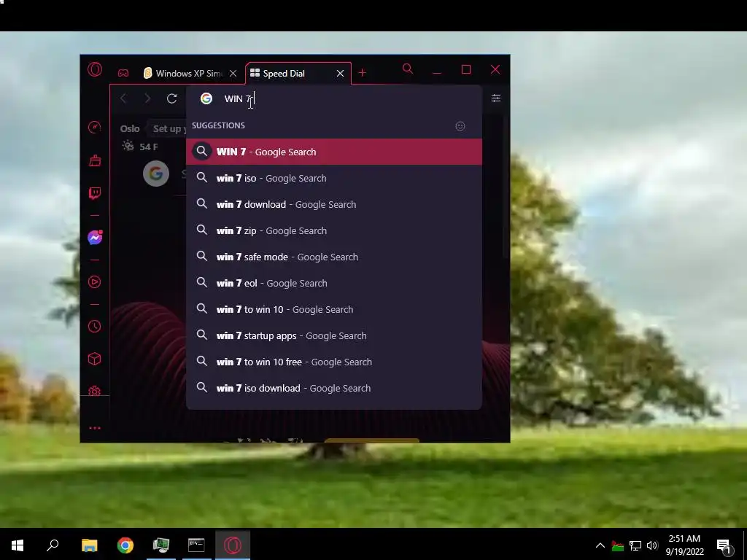Screen dimensions: 747x560
Task: Open the notification center icon
Action: pos(724,545)
